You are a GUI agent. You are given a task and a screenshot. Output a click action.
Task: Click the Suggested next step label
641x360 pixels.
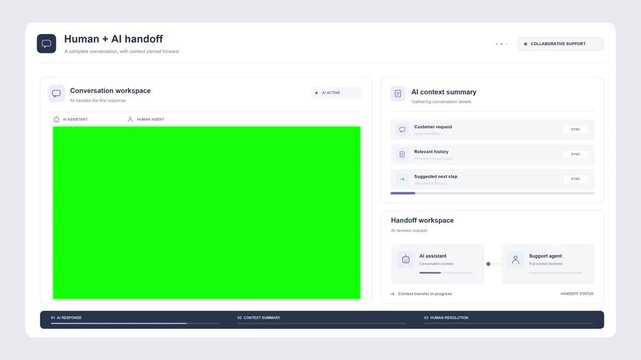[x=436, y=177]
